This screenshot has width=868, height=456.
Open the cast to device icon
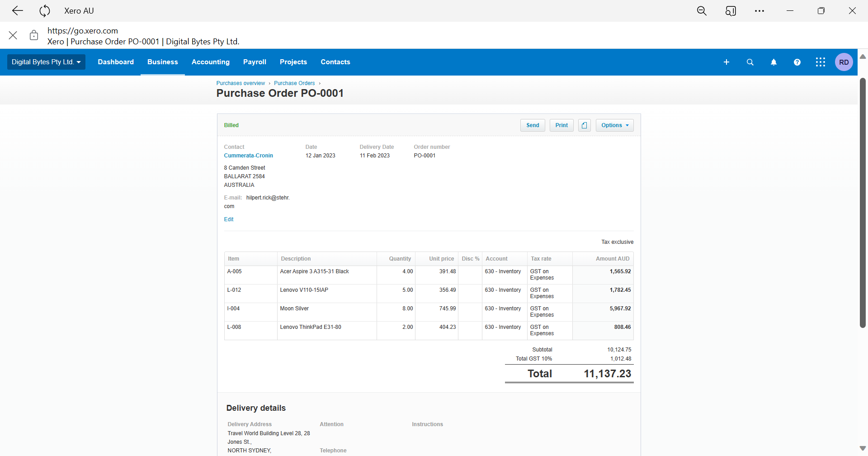click(x=731, y=11)
